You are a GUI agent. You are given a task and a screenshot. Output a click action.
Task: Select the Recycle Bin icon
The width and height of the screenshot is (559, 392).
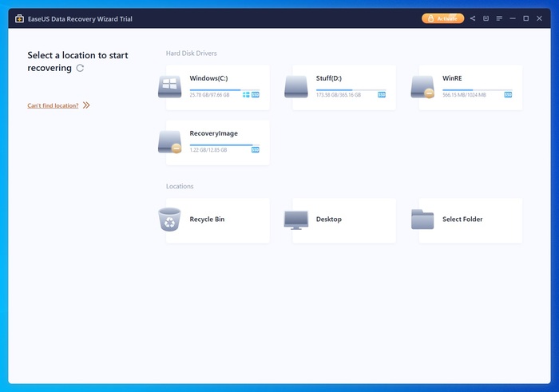tap(169, 220)
